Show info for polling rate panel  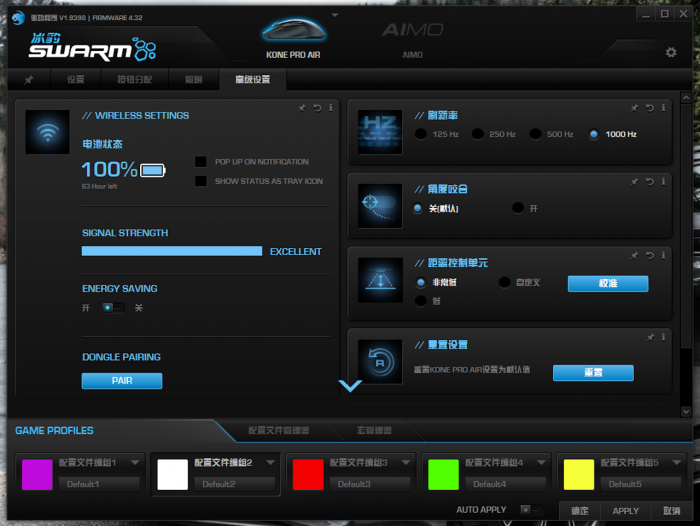tap(662, 108)
